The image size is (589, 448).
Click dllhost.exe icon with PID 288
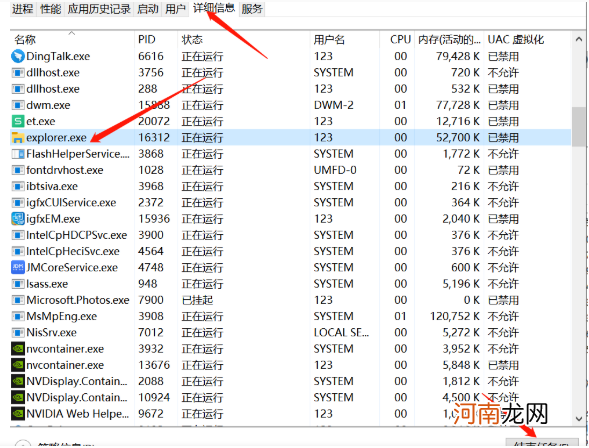(x=18, y=89)
